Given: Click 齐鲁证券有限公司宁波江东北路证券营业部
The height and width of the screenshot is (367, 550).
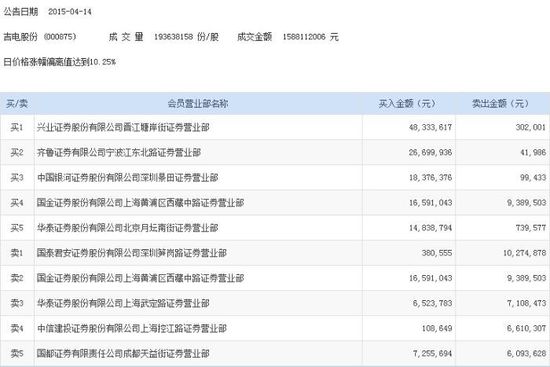Looking at the screenshot, I should (119, 152).
